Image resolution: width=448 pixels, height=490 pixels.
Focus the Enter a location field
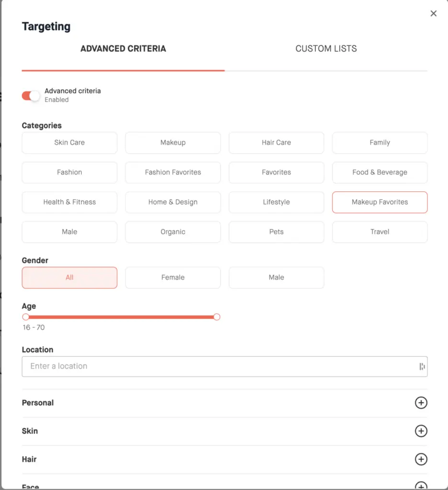215,367
